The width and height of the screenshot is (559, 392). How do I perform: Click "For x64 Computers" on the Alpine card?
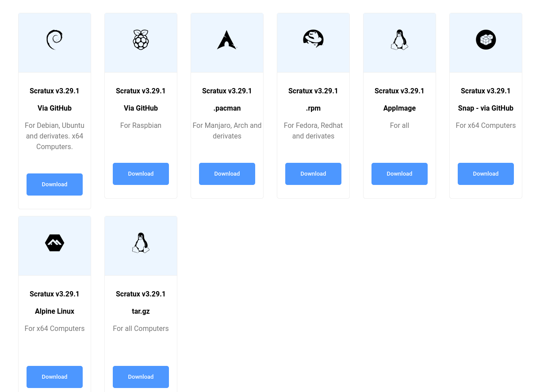tap(54, 328)
